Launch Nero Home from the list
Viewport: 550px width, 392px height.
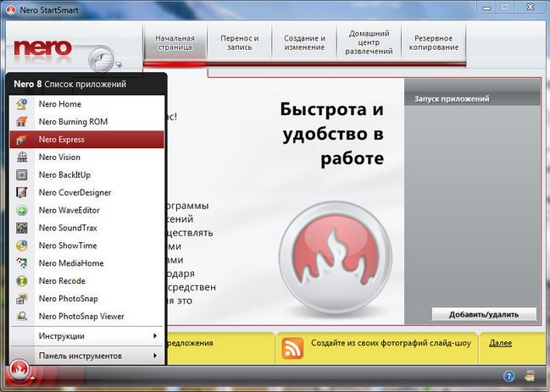(x=87, y=104)
